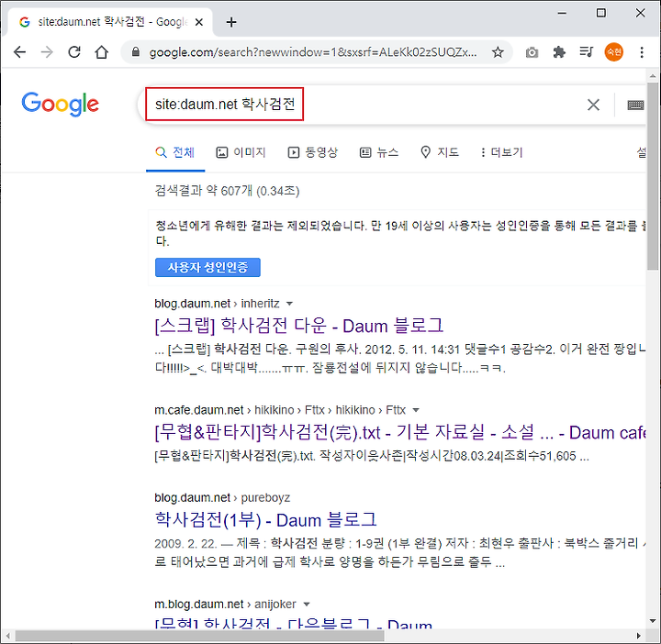
Task: Open the on-screen keyboard input tool
Action: click(635, 105)
